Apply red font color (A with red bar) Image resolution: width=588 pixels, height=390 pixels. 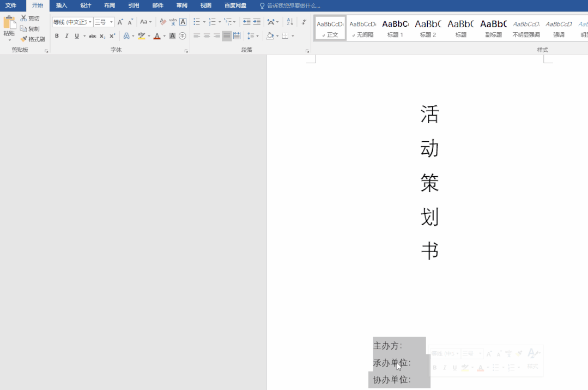(x=157, y=36)
